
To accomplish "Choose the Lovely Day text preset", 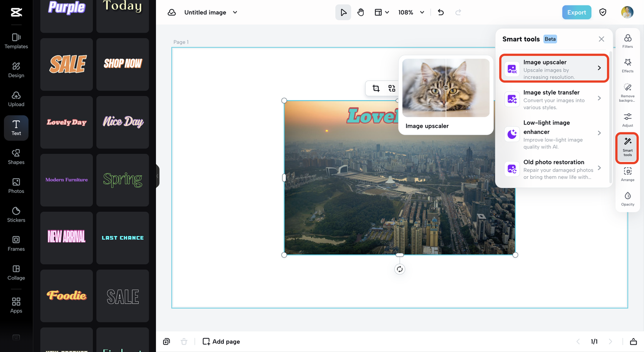I will (66, 122).
